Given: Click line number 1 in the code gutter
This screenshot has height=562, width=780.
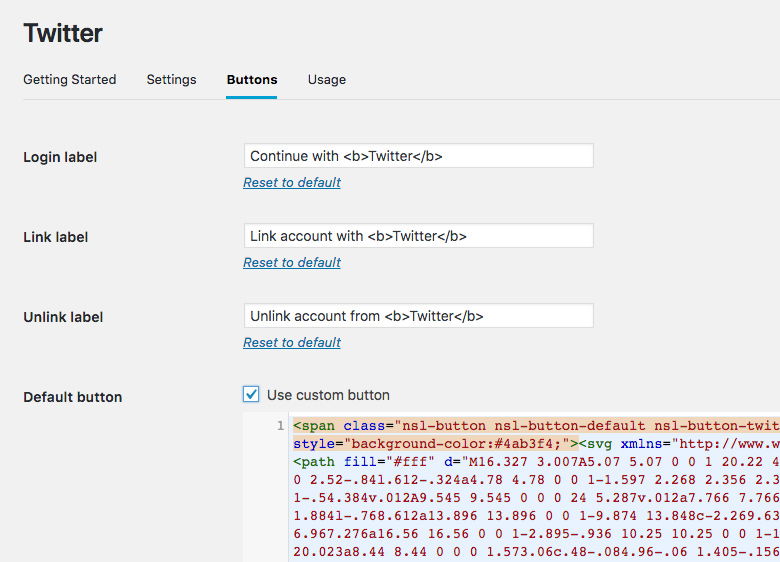Looking at the screenshot, I should (280, 426).
